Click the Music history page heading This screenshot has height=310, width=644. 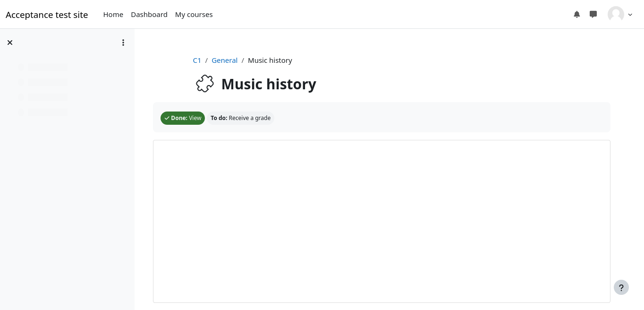tap(269, 84)
